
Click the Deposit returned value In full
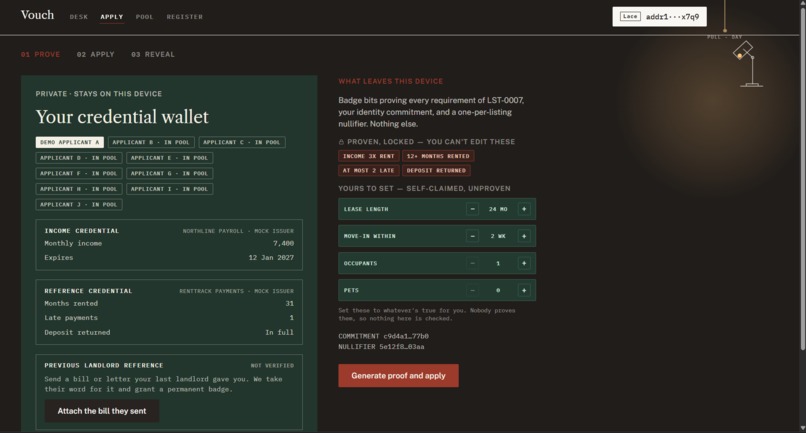tap(280, 332)
